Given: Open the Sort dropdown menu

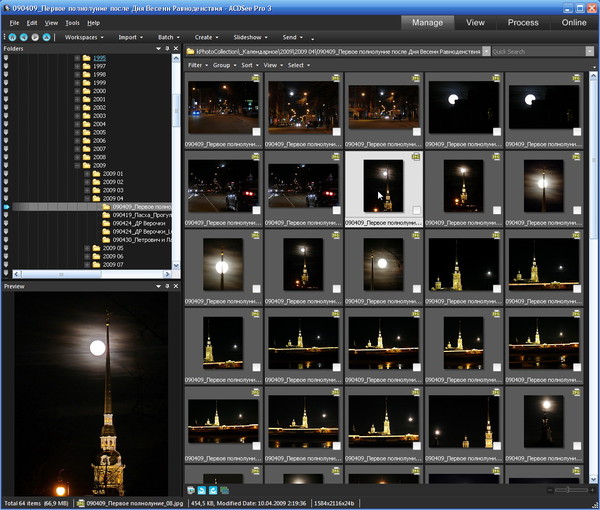Looking at the screenshot, I should 250,65.
